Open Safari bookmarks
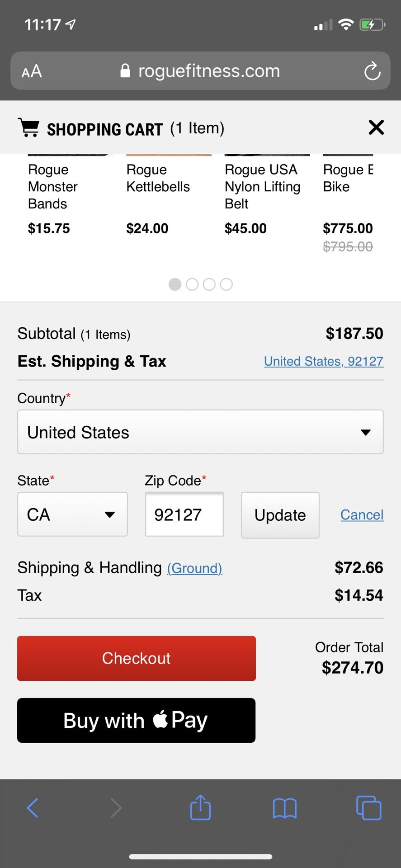The image size is (401, 868). click(x=285, y=807)
